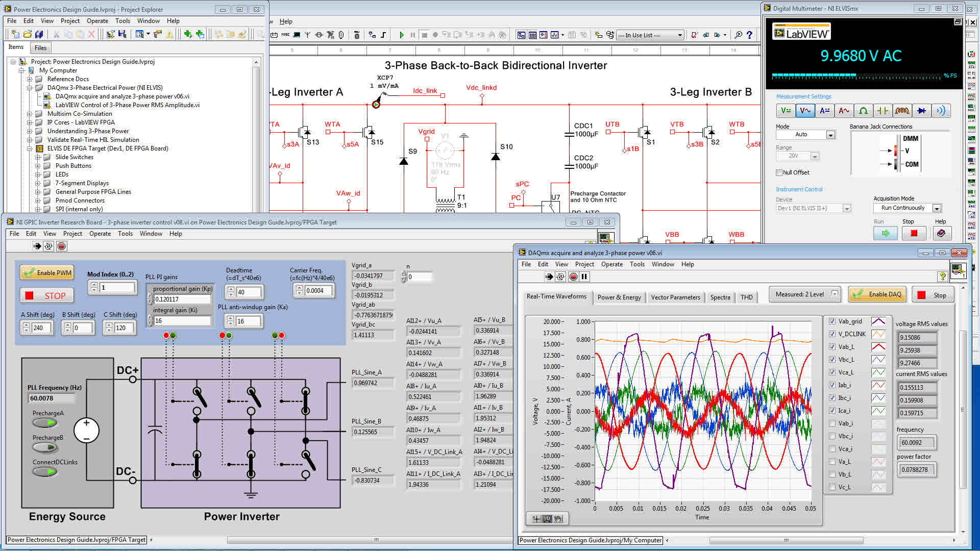
Task: Switch to Files tab in Project Explorer
Action: 40,48
